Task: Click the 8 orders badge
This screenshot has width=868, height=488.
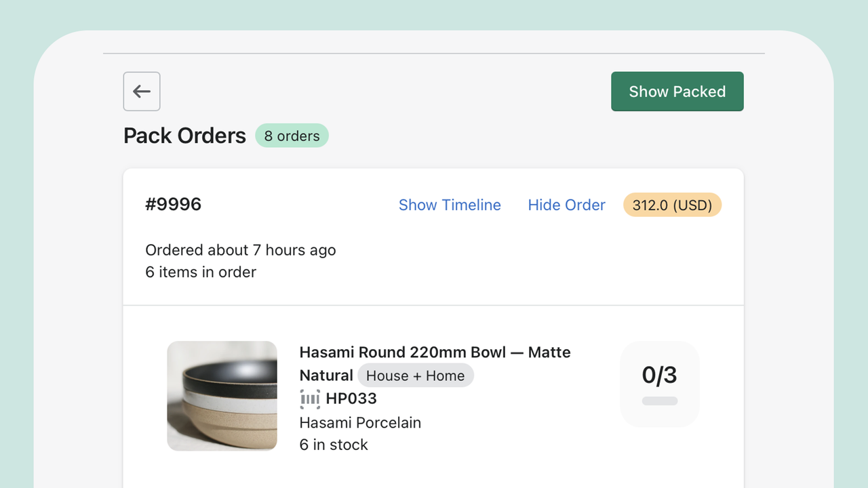Action: coord(292,136)
